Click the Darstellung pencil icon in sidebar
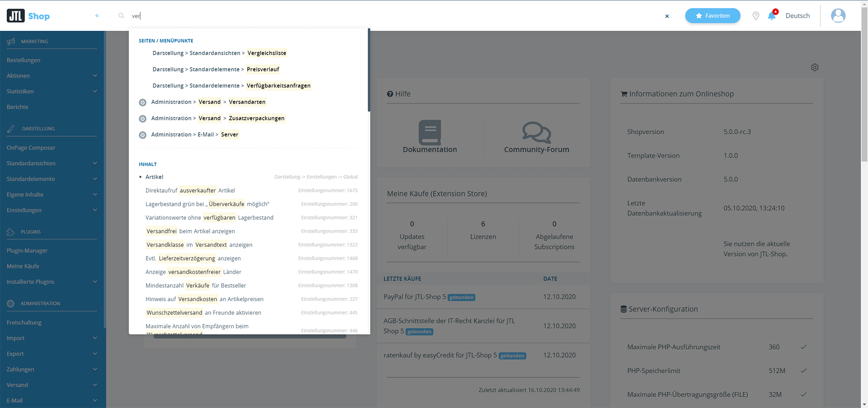The height and width of the screenshot is (408, 868). [x=10, y=128]
